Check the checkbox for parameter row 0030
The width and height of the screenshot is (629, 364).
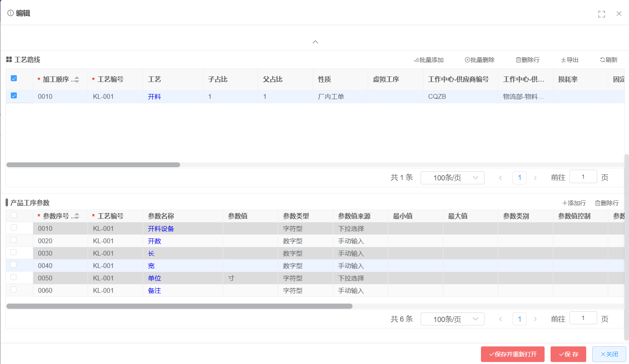pyautogui.click(x=14, y=252)
